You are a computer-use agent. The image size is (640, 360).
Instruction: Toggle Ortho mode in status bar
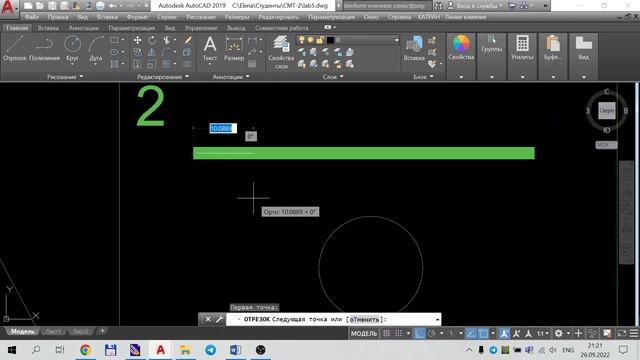click(420, 333)
